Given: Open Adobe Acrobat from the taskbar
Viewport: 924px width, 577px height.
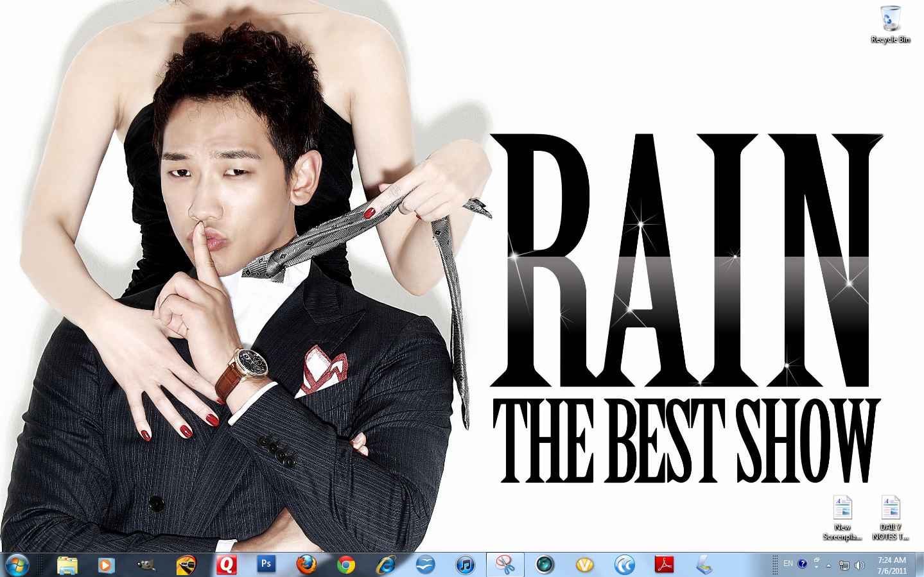Looking at the screenshot, I should pyautogui.click(x=664, y=565).
